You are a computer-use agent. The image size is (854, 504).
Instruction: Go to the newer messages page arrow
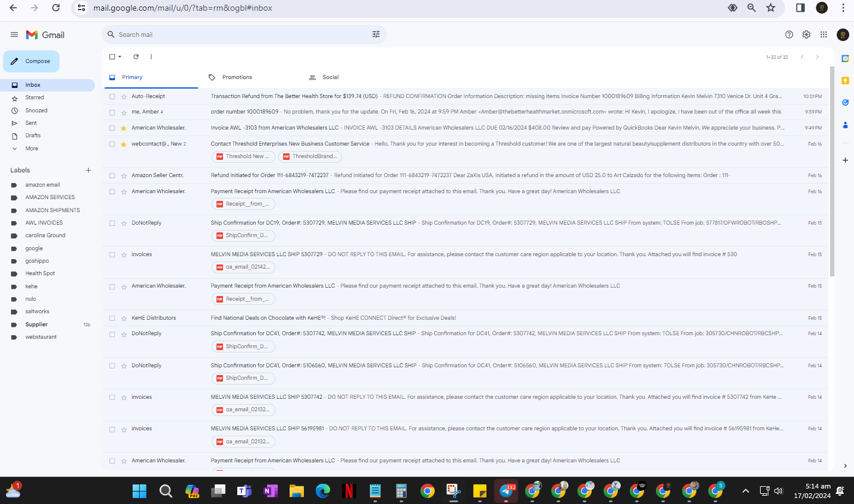[x=802, y=56]
